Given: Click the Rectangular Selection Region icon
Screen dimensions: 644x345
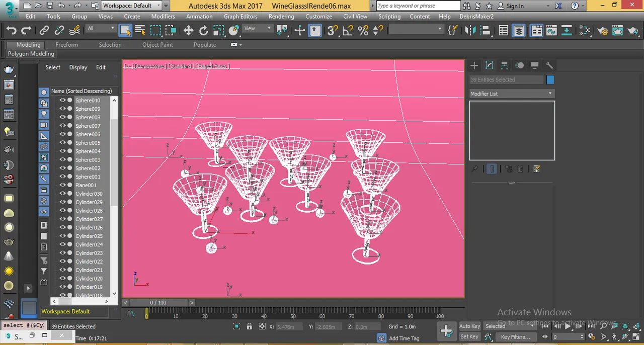Looking at the screenshot, I should [x=155, y=30].
